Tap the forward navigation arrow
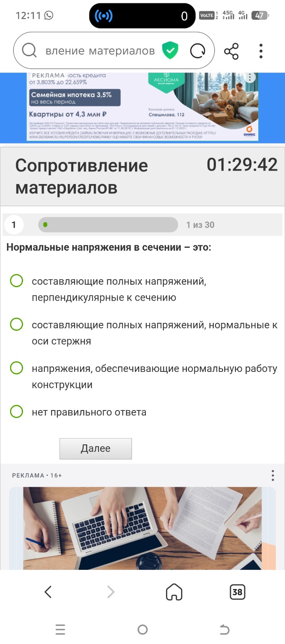 pyautogui.click(x=110, y=592)
